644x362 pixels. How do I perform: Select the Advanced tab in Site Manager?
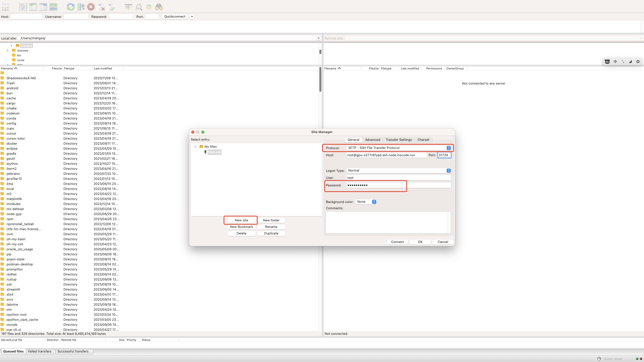(372, 140)
